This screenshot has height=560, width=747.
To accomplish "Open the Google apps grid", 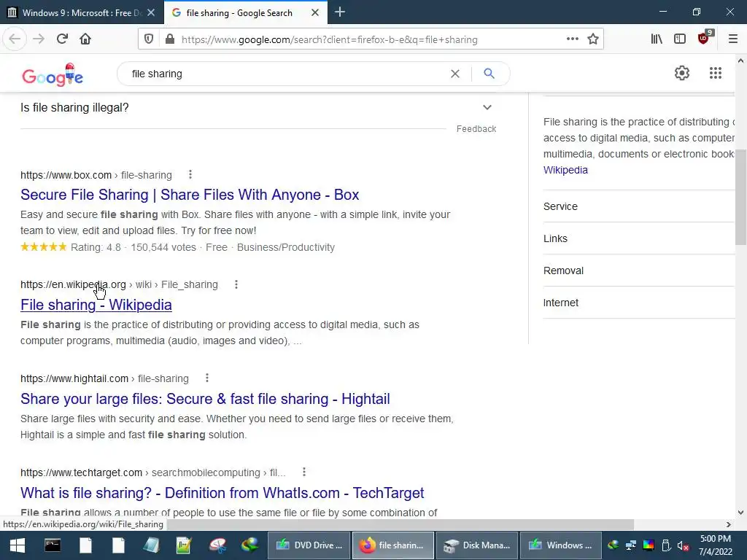I will 715,73.
